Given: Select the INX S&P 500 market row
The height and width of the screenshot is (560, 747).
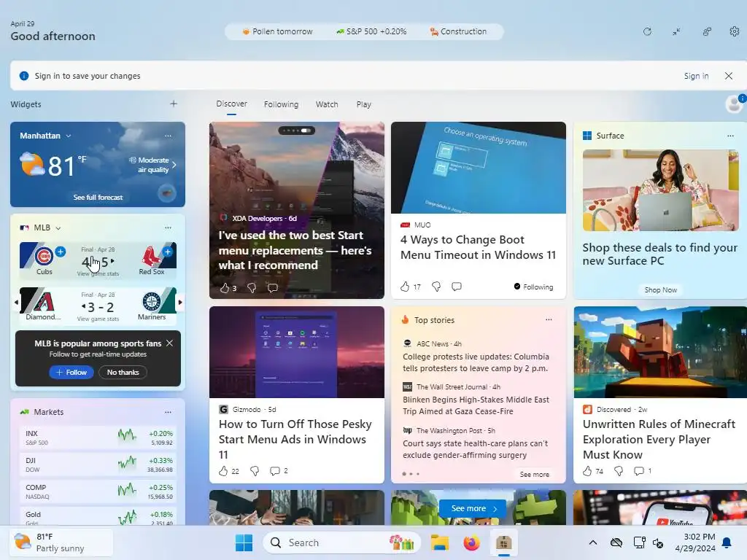Looking at the screenshot, I should pos(98,437).
